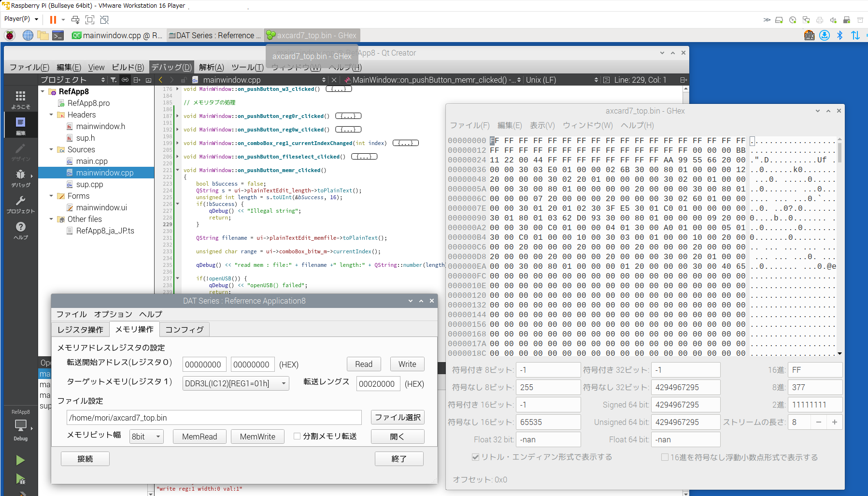Select sup.cpp in project tree

pyautogui.click(x=89, y=184)
